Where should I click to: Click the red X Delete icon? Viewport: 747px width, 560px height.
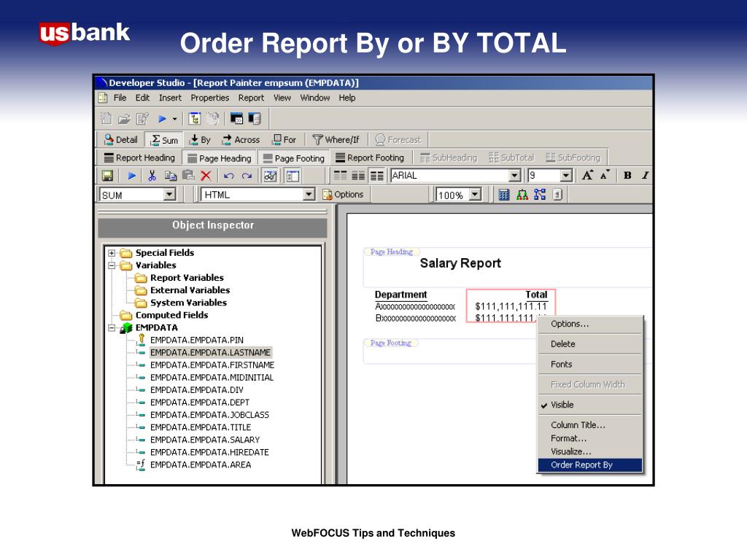pyautogui.click(x=206, y=176)
